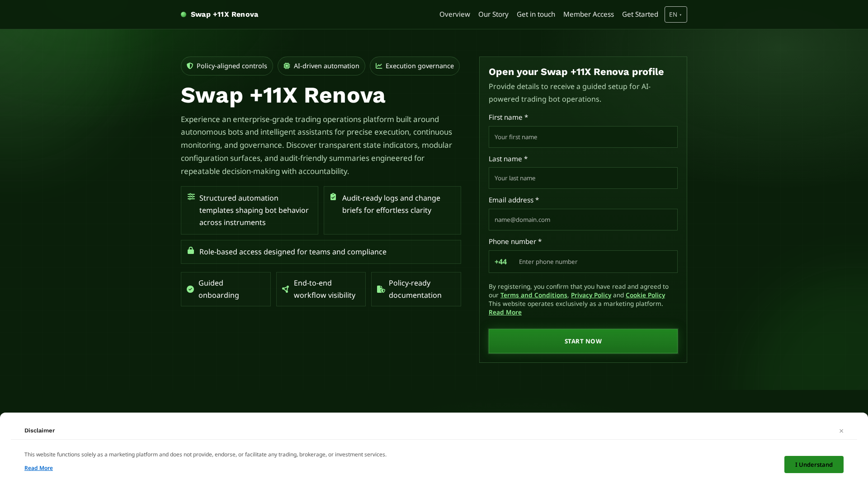Click the shield icon on Policy-aligned controls badge
868x488 pixels.
pyautogui.click(x=190, y=66)
